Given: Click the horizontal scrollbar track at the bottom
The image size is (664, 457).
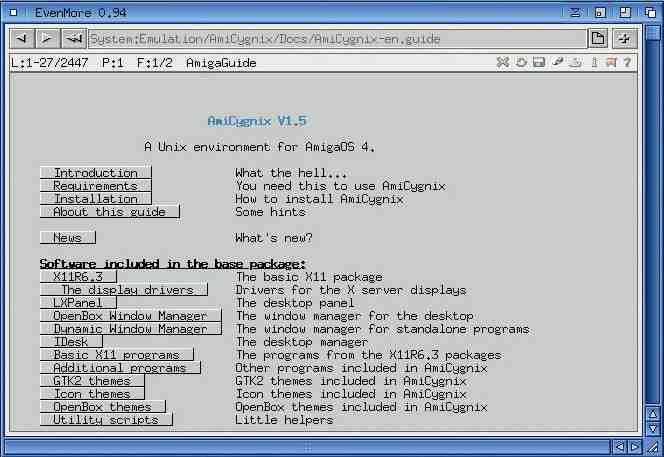Looking at the screenshot, I should [x=307, y=446].
